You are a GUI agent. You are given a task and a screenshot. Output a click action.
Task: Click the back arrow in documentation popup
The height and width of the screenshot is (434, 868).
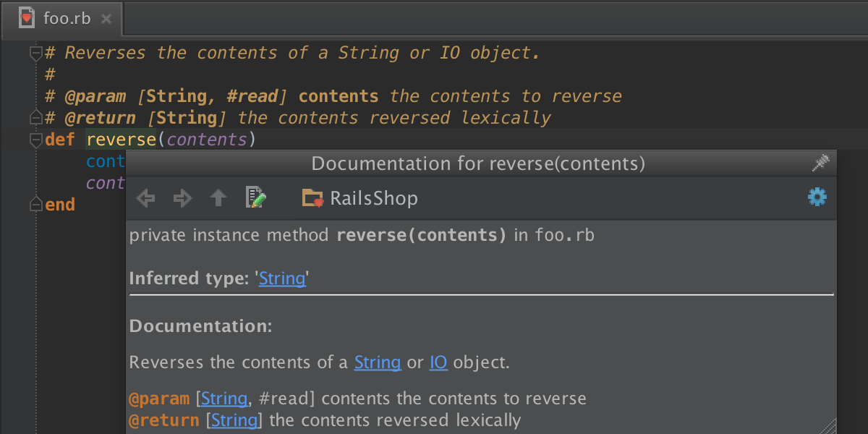(x=146, y=198)
